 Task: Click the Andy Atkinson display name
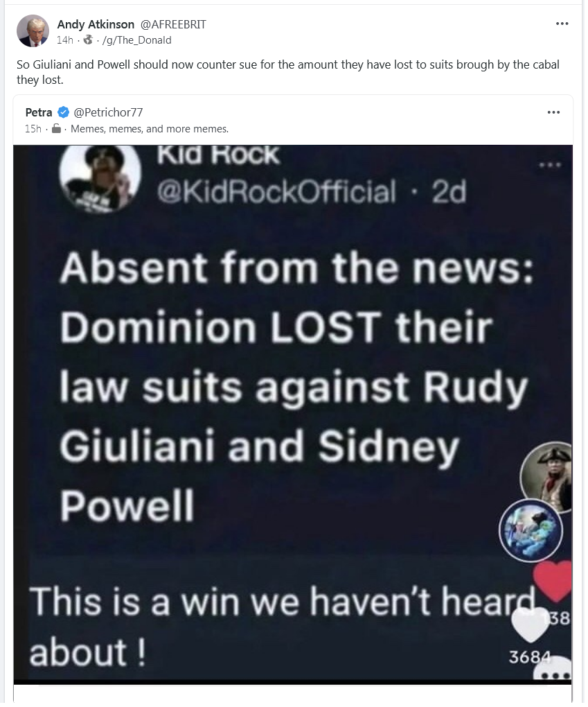(96, 24)
